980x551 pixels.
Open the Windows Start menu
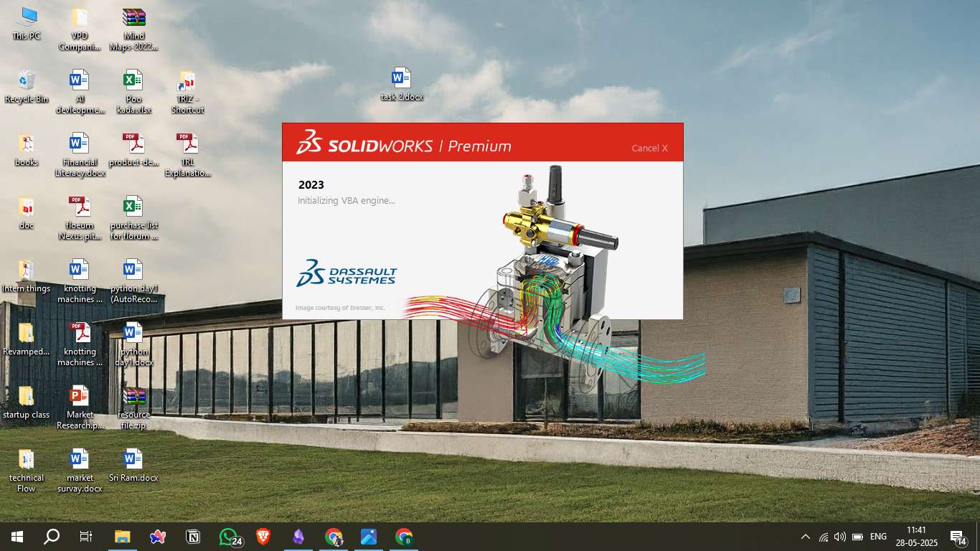coord(17,537)
